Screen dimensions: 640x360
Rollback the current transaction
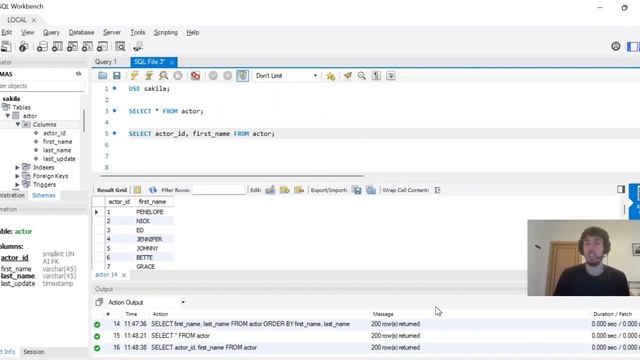point(228,76)
